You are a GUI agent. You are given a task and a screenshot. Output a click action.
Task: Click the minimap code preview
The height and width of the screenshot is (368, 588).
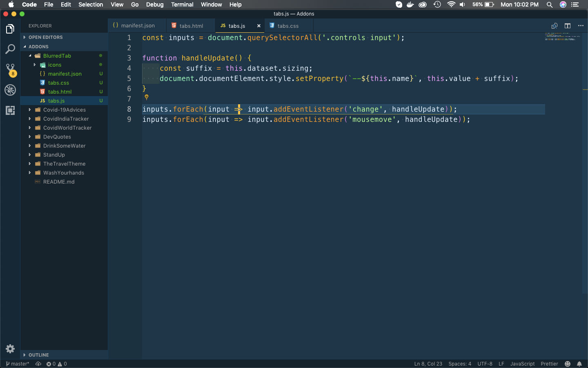[x=563, y=37]
